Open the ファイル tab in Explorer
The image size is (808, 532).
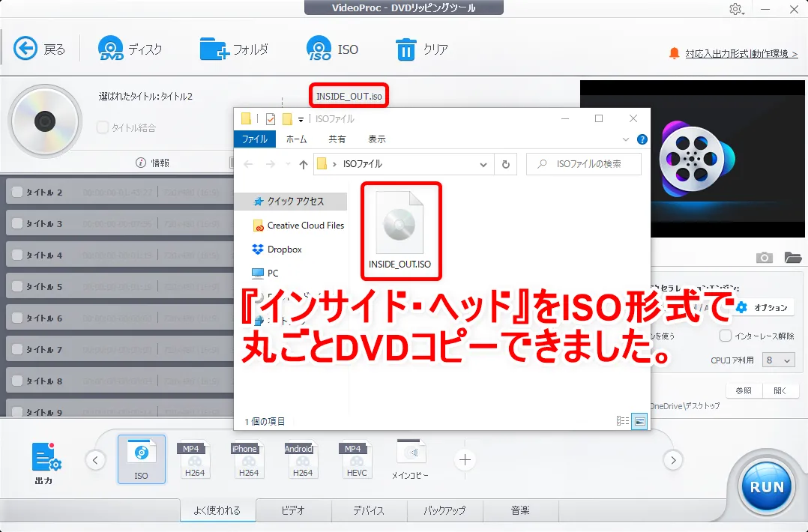[255, 139]
